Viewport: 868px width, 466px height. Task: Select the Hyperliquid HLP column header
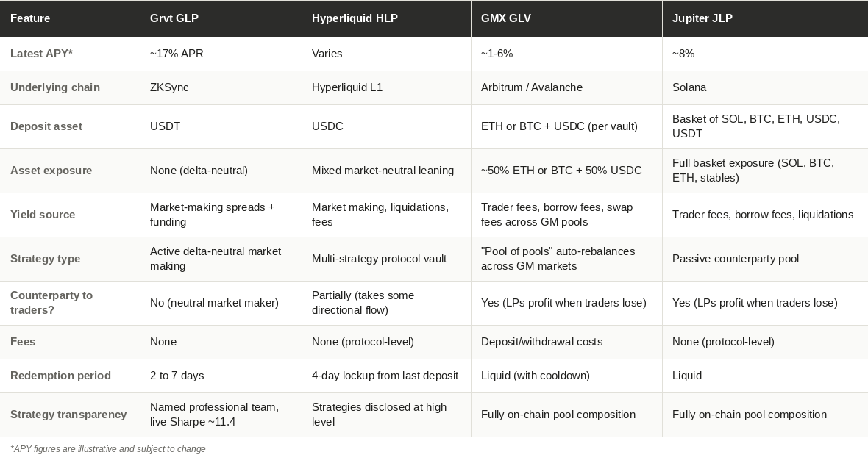pyautogui.click(x=386, y=18)
